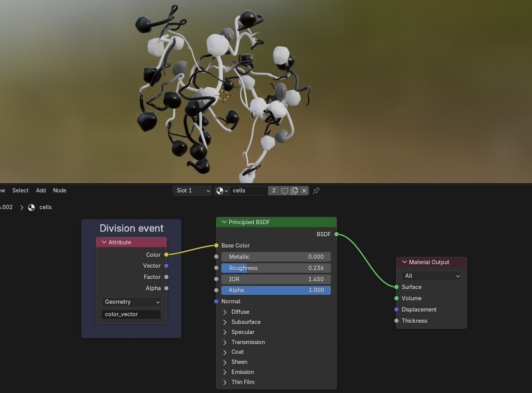532x393 pixels.
Task: Click the color_vector attribute name field
Action: click(131, 314)
